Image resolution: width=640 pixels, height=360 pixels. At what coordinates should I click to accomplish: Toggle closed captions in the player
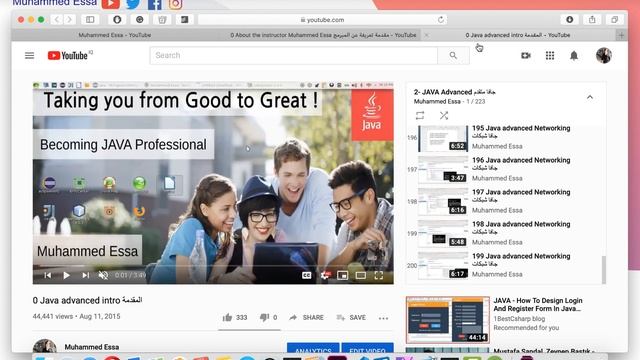point(307,276)
